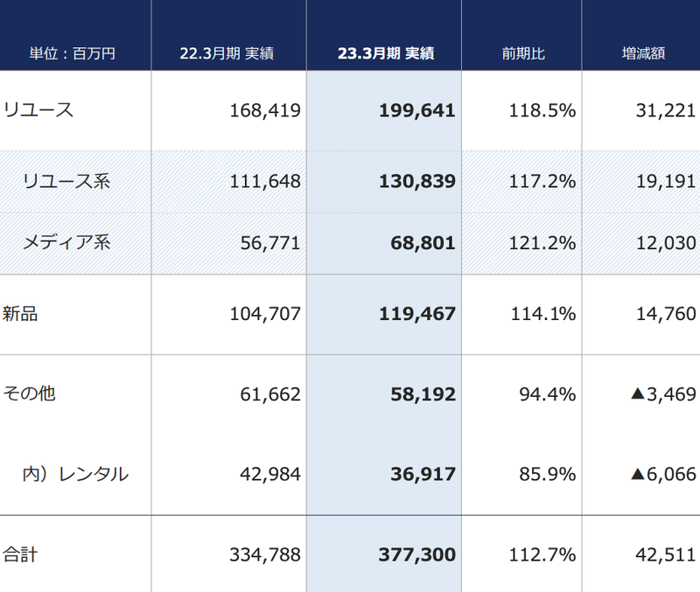The width and height of the screenshot is (700, 592).
Task: Click the value 104,707
Action: [x=265, y=314]
